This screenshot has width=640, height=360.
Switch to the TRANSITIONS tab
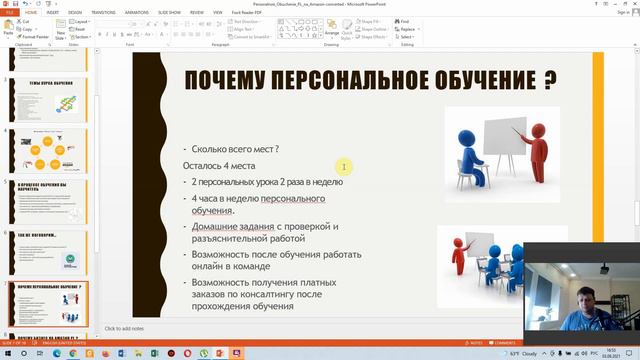[103, 12]
